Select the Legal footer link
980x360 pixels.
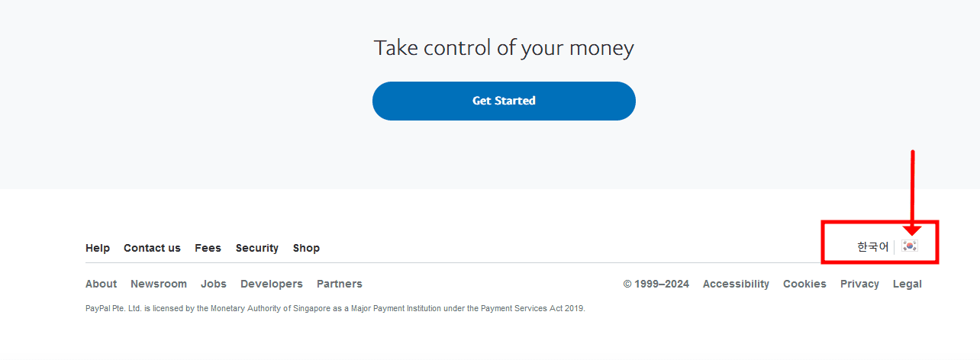coord(907,284)
